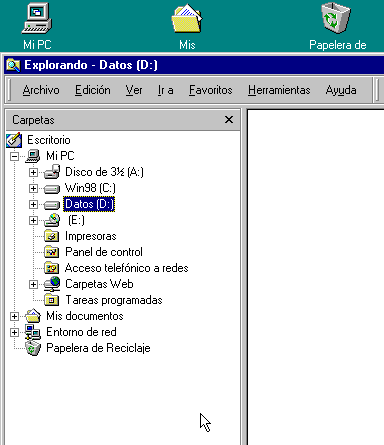The image size is (384, 445).
Task: Select the Carpetas Web label
Action: (x=99, y=284)
